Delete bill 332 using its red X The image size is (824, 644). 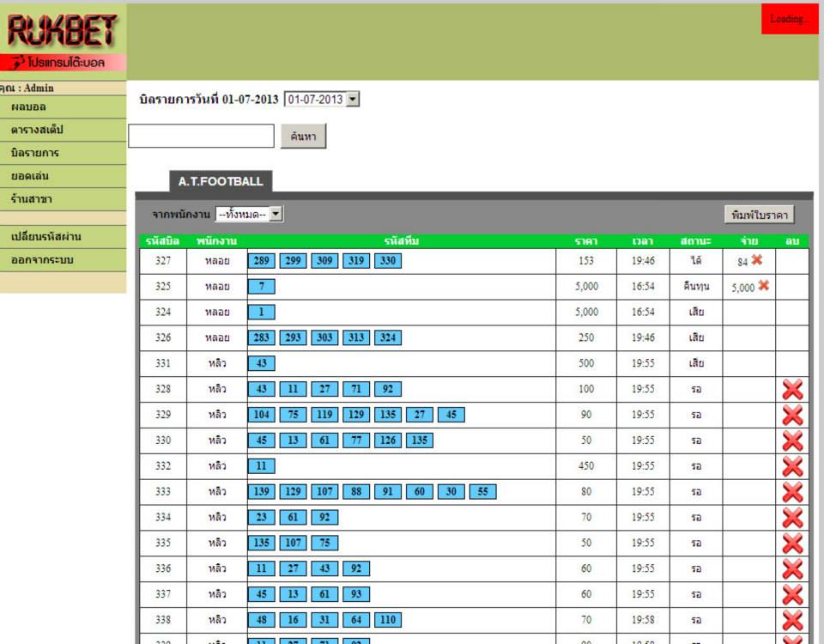pyautogui.click(x=792, y=466)
